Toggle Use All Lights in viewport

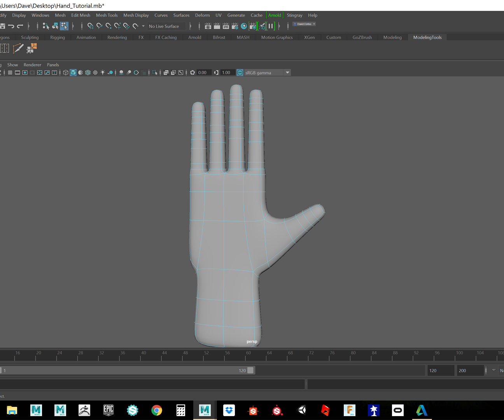pyautogui.click(x=103, y=72)
